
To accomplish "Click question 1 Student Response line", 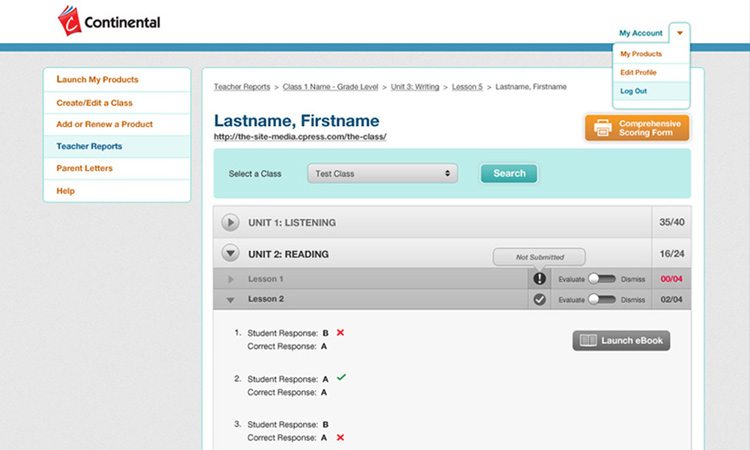I will point(288,333).
